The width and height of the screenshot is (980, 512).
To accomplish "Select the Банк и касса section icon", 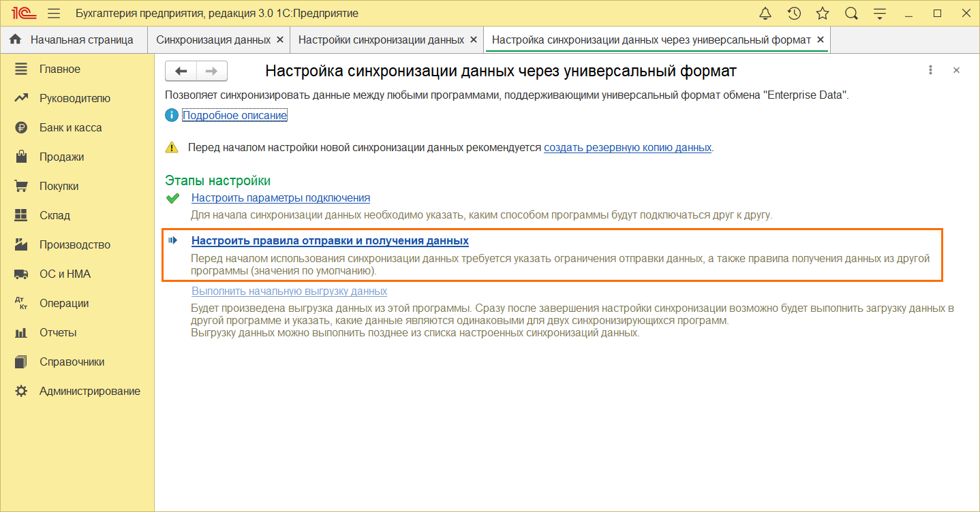I will click(21, 127).
